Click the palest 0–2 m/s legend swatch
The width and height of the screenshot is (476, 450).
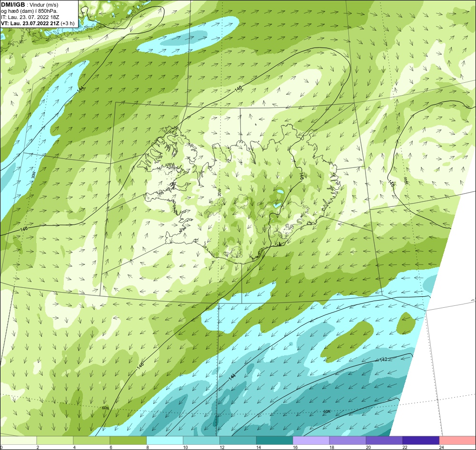click(18, 440)
